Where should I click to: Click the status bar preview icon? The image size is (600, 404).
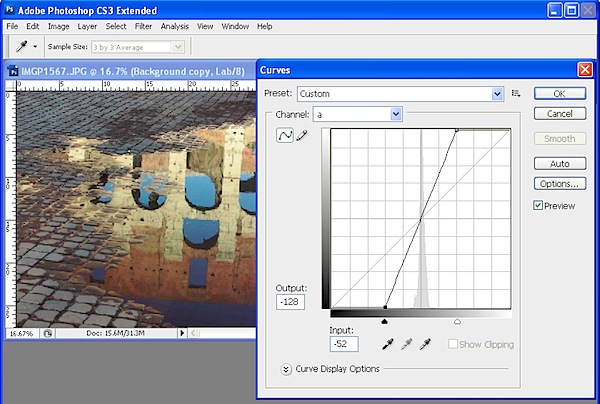pyautogui.click(x=48, y=333)
